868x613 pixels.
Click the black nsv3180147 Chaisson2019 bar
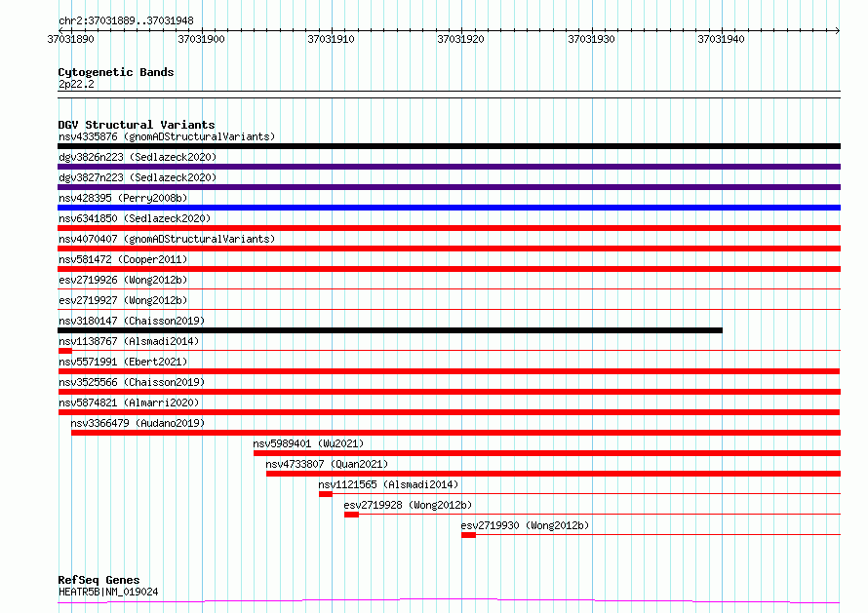click(x=390, y=330)
